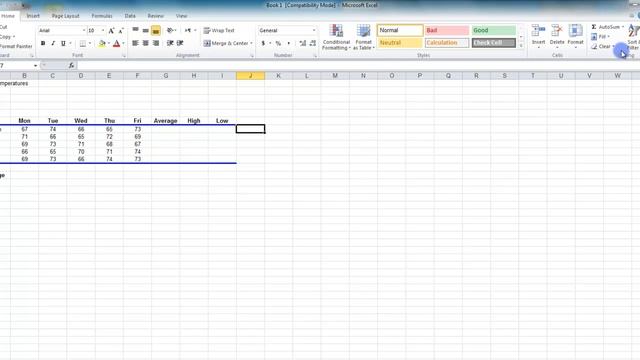The image size is (640, 360).
Task: Click Decrease Decimal icon
Action: click(313, 43)
